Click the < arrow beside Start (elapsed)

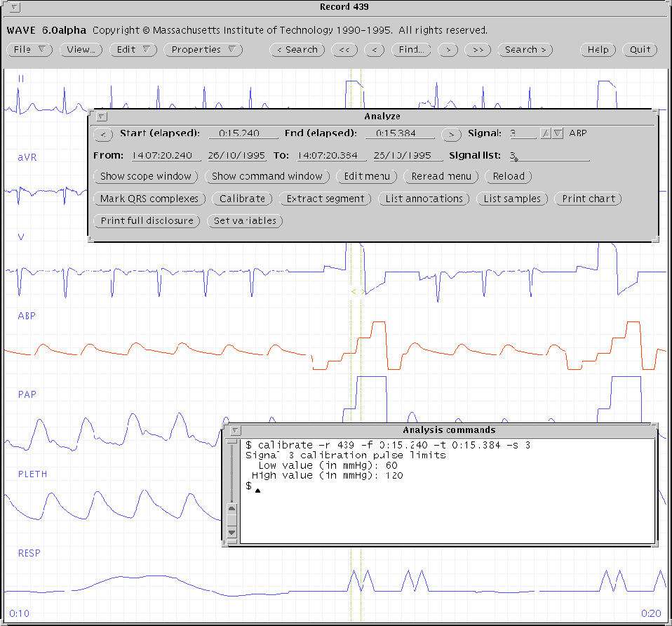pyautogui.click(x=103, y=133)
